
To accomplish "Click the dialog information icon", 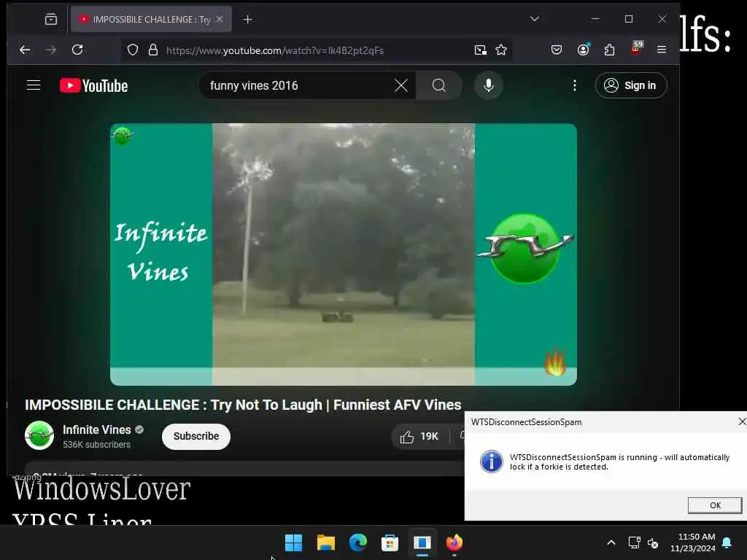I will [x=491, y=462].
